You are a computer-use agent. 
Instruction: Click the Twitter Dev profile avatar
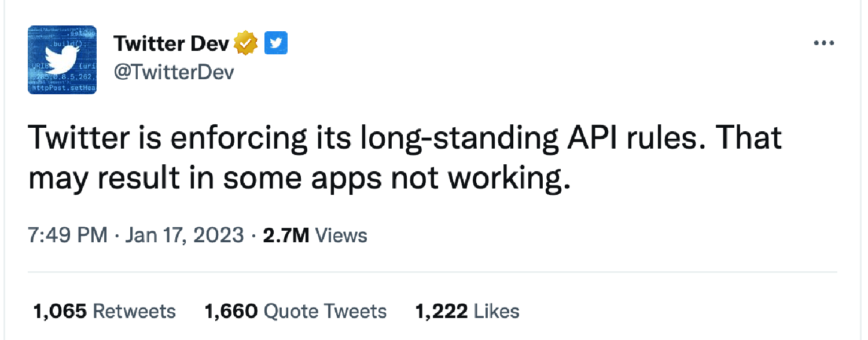(x=62, y=59)
